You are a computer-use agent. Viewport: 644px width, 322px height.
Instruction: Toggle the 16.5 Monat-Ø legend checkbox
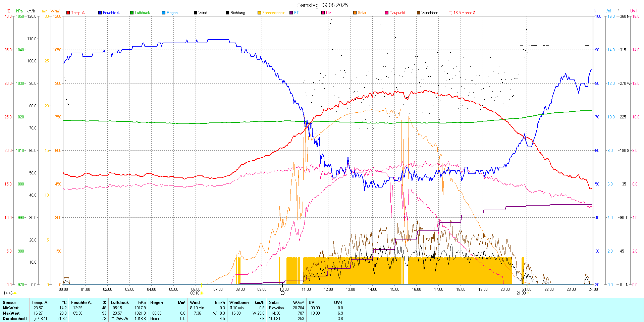[x=450, y=13]
